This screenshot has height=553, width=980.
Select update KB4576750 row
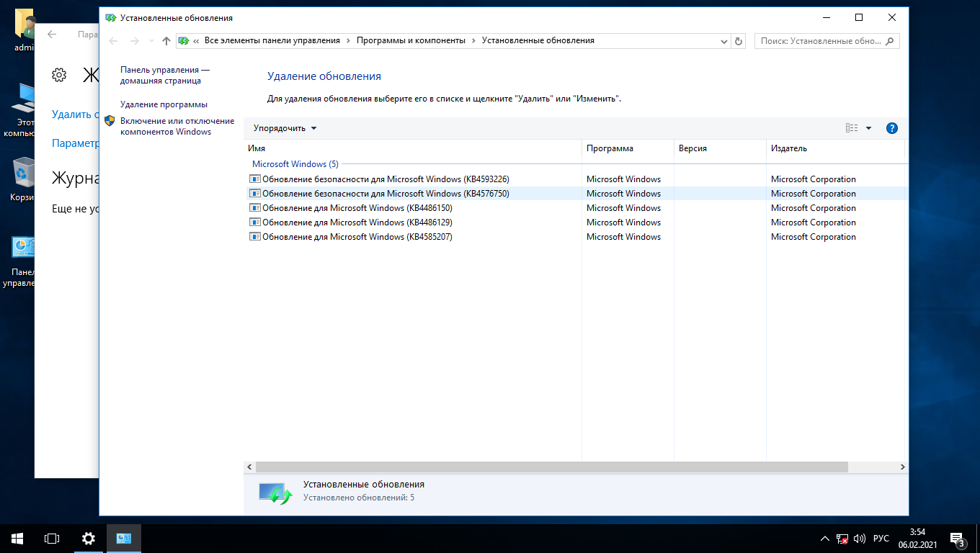pyautogui.click(x=576, y=194)
